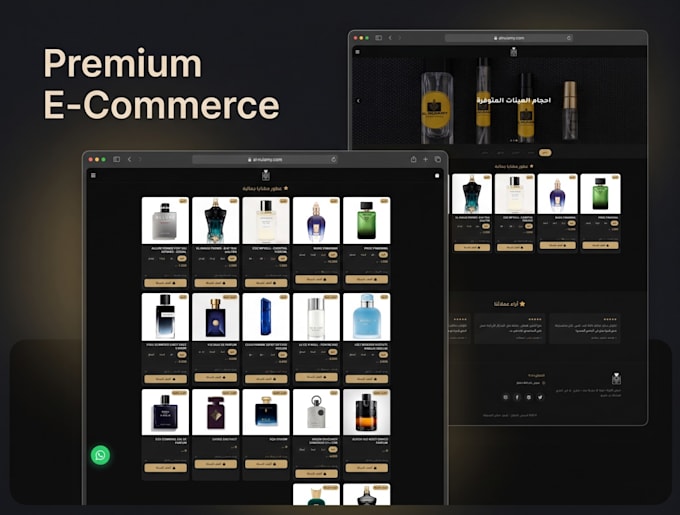Open teal torso-shaped bottle in front window
This screenshot has height=515, width=680.
pos(216,220)
